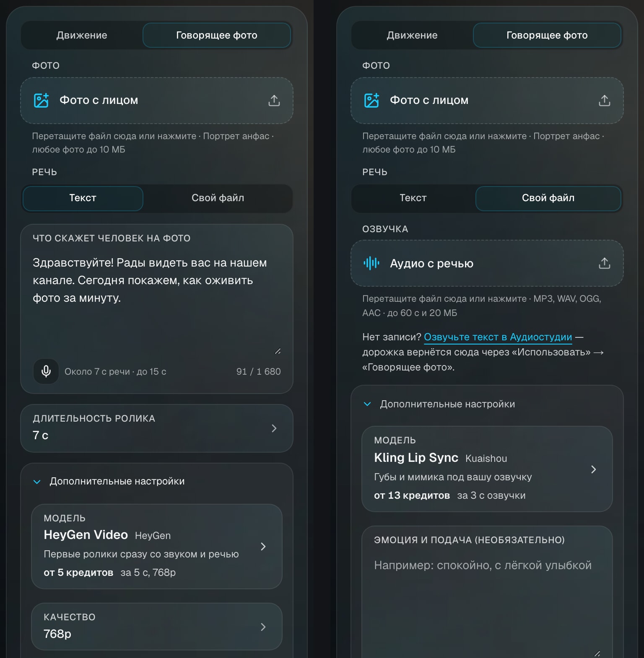The width and height of the screenshot is (644, 658).
Task: Switch speech mode to Текст in left panel
Action: click(x=83, y=198)
